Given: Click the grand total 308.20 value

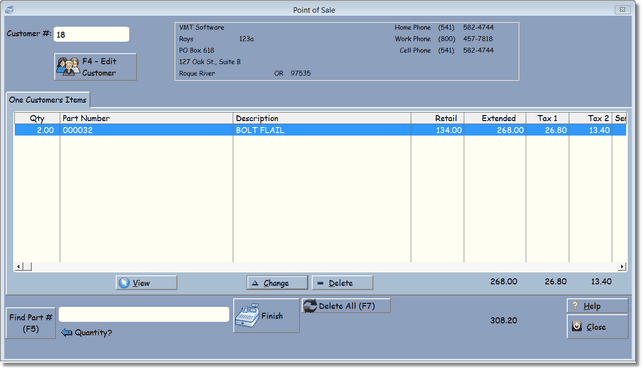Looking at the screenshot, I should 504,321.
